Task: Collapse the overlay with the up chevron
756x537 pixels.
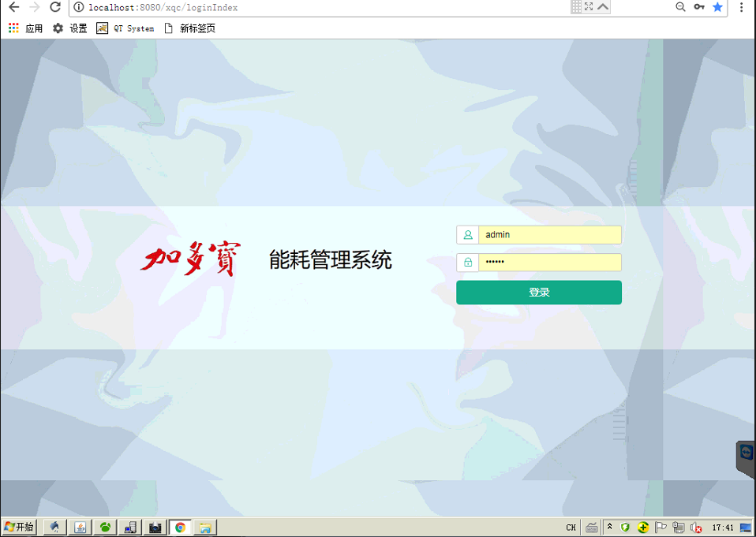Action: coord(603,7)
